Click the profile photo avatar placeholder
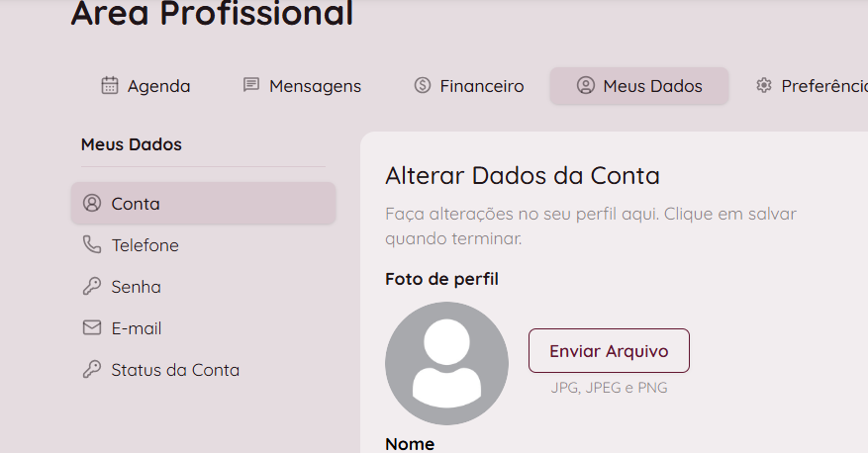The image size is (868, 453). pos(446,363)
